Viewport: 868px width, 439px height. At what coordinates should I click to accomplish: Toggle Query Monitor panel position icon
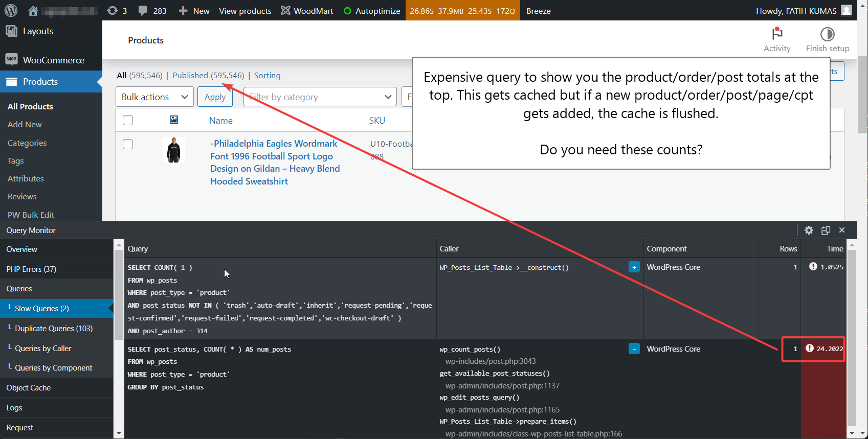[x=826, y=230]
